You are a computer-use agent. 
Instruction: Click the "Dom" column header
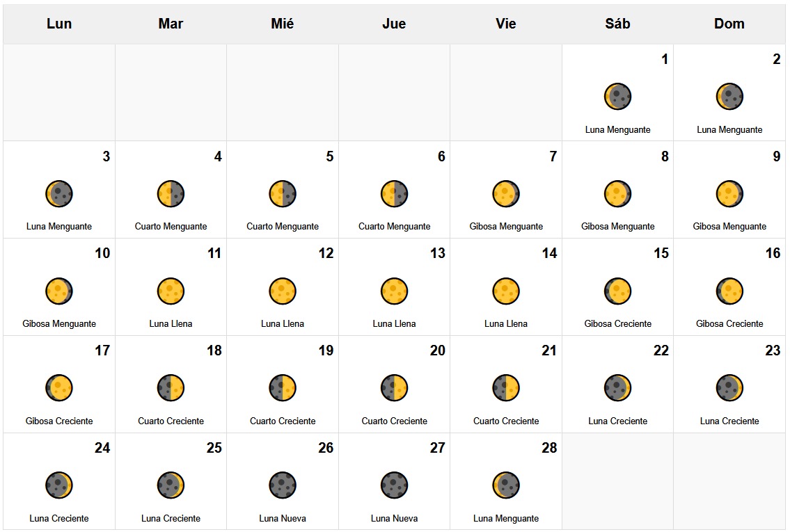(729, 24)
